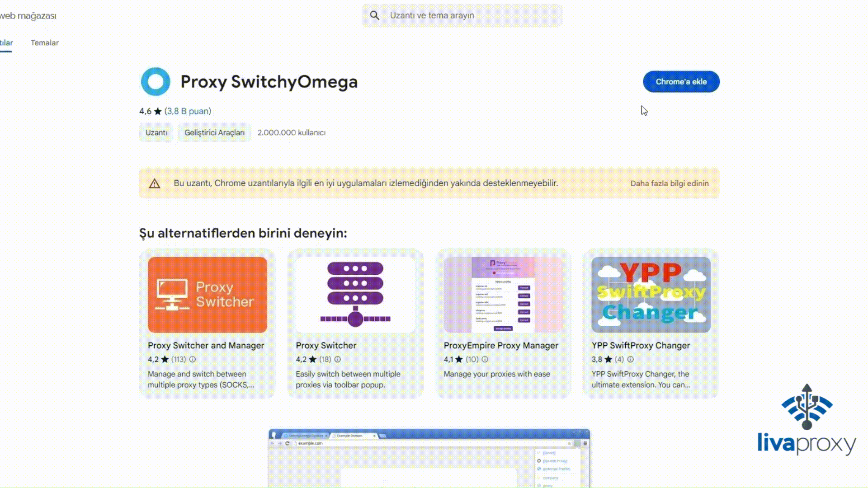
Task: Open info icon beside Proxy Switcher's (18) rating
Action: pyautogui.click(x=338, y=359)
